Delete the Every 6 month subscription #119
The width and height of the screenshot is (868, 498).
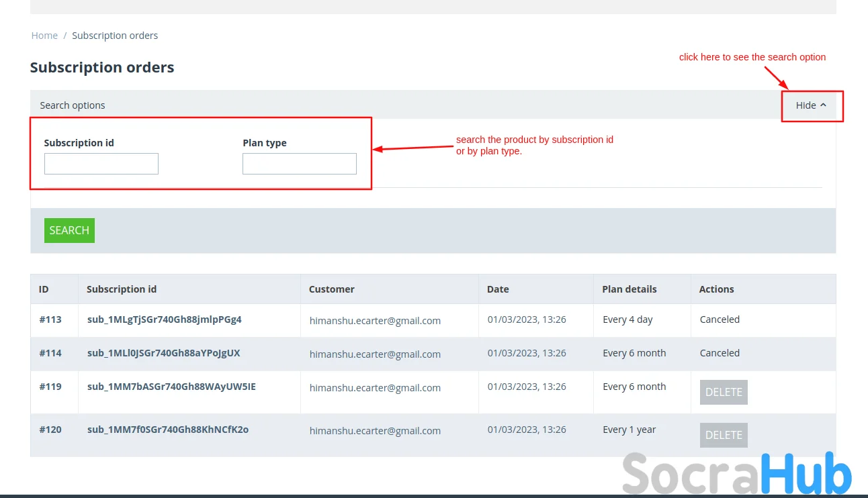coord(724,393)
